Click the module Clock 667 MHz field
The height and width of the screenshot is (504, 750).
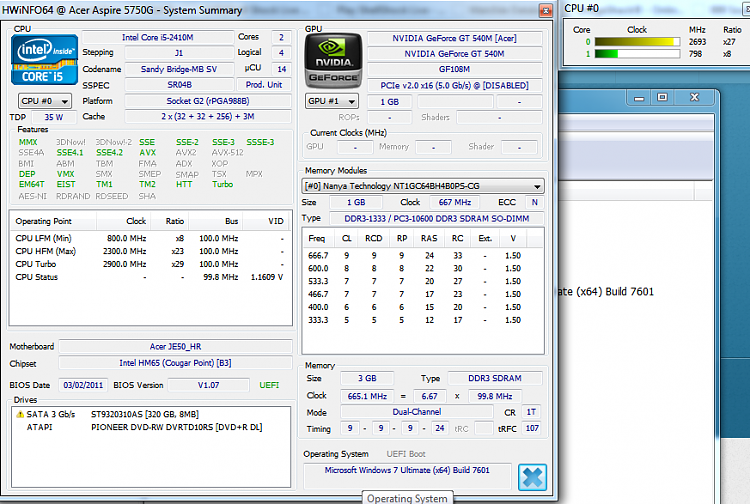coord(455,202)
